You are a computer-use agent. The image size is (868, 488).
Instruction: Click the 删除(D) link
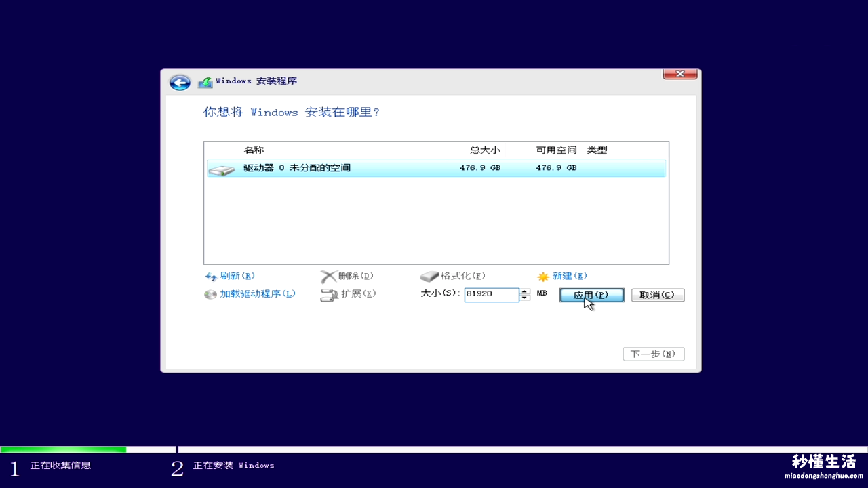pyautogui.click(x=356, y=276)
